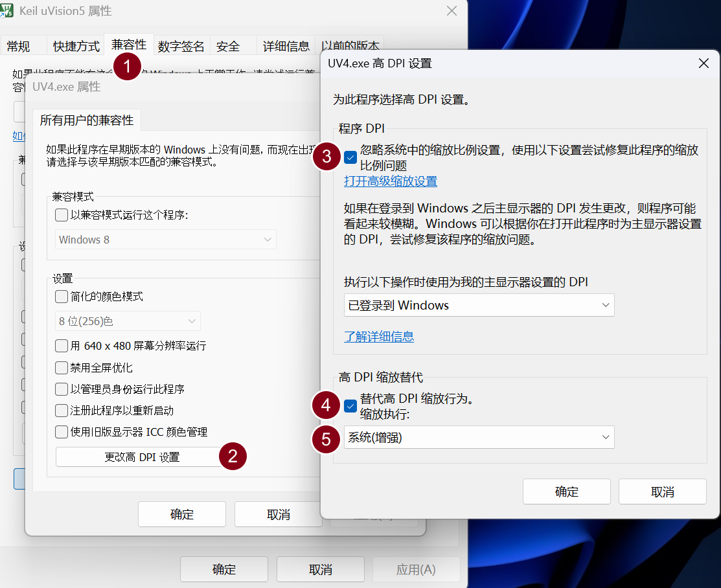Expand the 8 位(256)色 dropdown
The image size is (721, 588).
[x=128, y=321]
